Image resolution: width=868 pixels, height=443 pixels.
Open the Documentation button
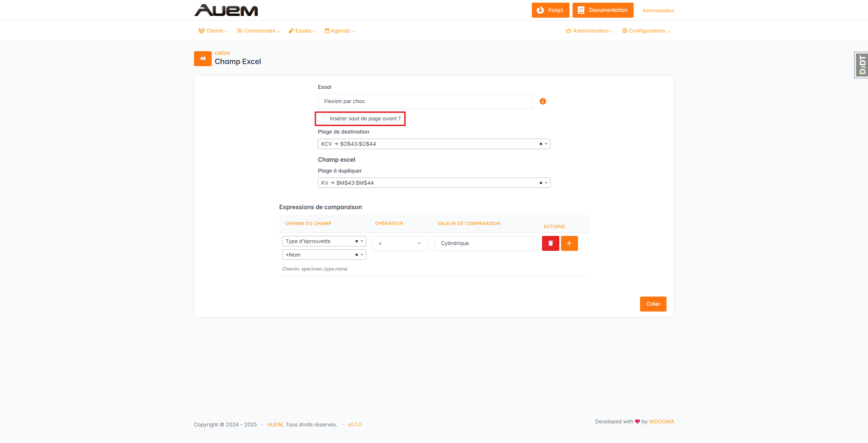tap(603, 10)
